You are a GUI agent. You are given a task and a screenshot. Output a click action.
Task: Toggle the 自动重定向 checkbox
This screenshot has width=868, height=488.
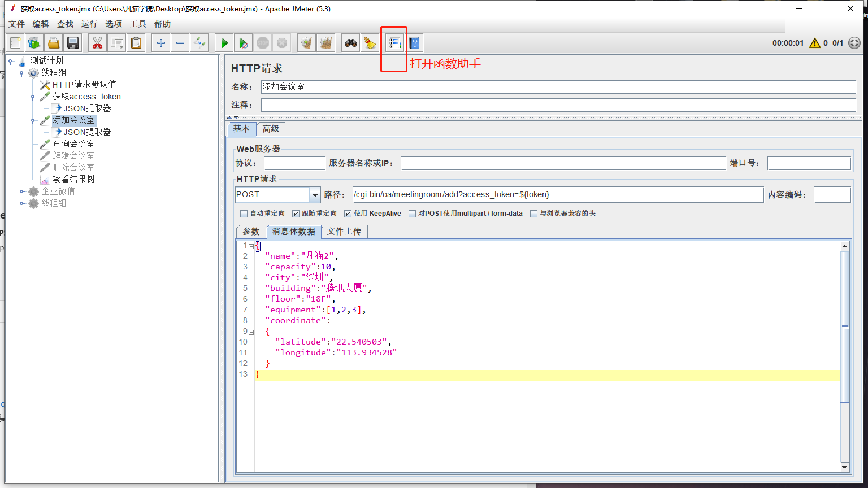pyautogui.click(x=244, y=213)
